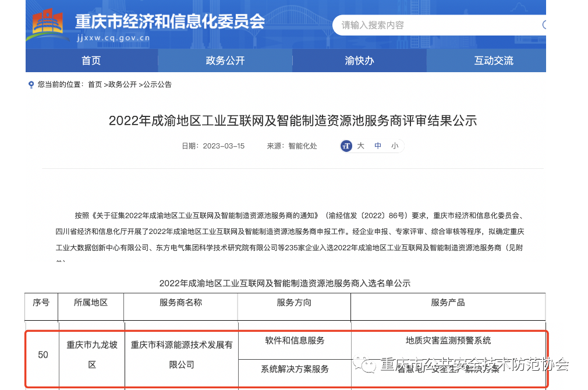588x390 pixels.
Task: Focus the 请输入搜索内容 search box
Action: tap(439, 25)
